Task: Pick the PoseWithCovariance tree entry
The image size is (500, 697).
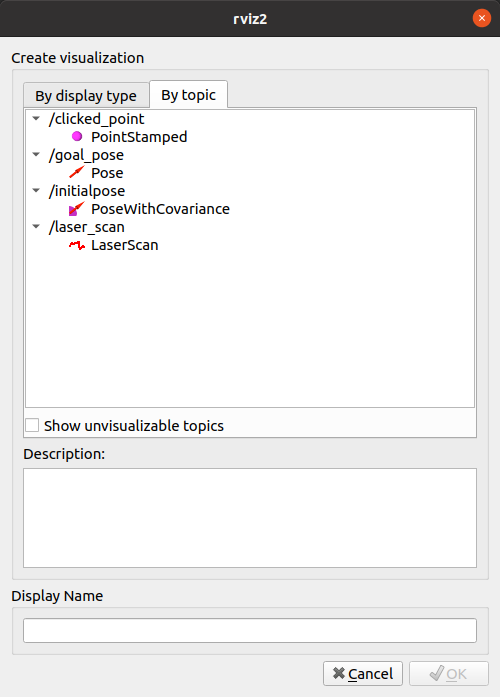Action: click(x=160, y=209)
